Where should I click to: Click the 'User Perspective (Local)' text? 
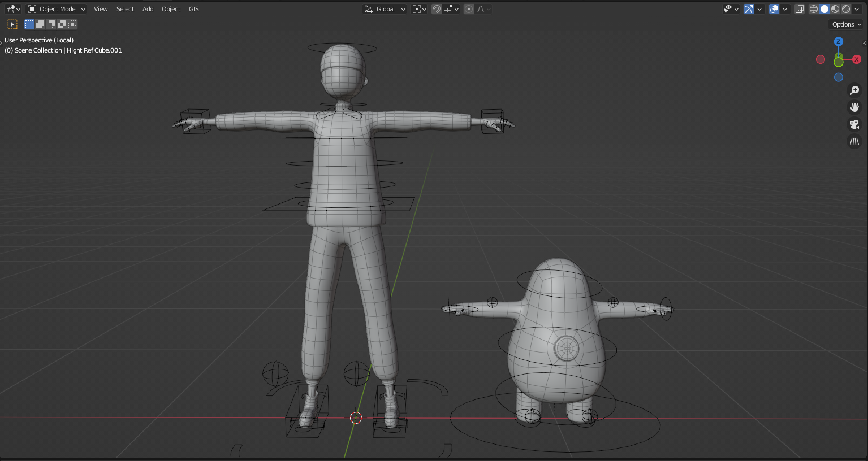pos(39,40)
